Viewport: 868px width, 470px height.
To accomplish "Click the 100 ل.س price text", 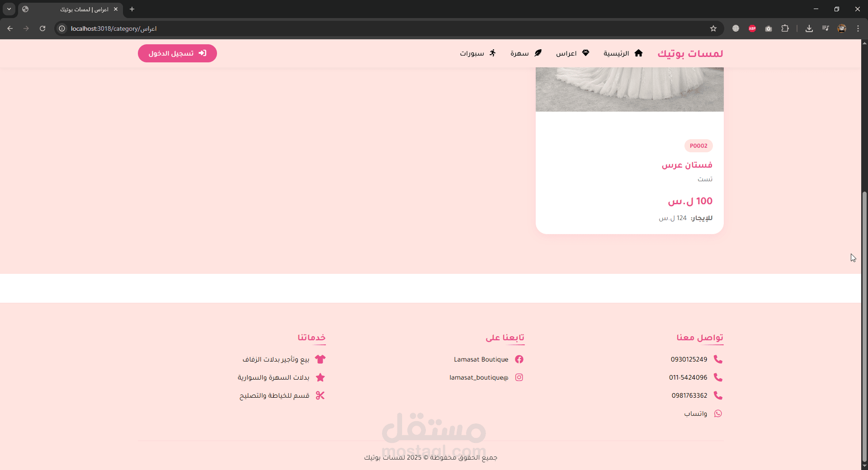I will 690,201.
